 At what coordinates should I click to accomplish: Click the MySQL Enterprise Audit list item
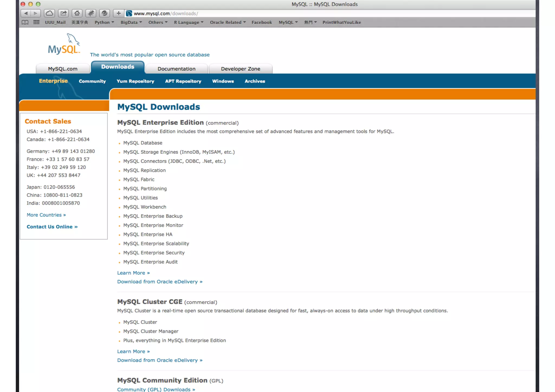(150, 262)
